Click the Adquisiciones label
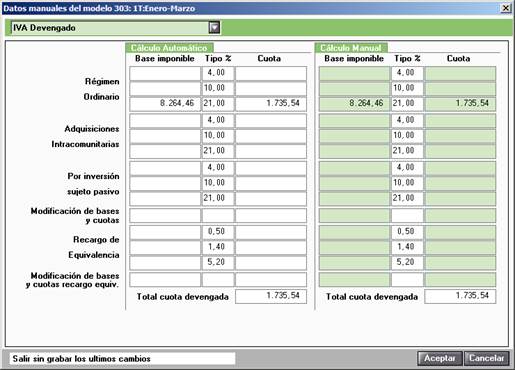Viewport: 515px width, 370px height. [92, 129]
